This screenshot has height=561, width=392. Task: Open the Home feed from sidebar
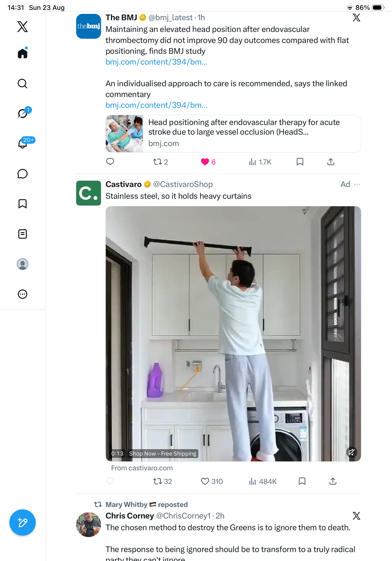23,53
